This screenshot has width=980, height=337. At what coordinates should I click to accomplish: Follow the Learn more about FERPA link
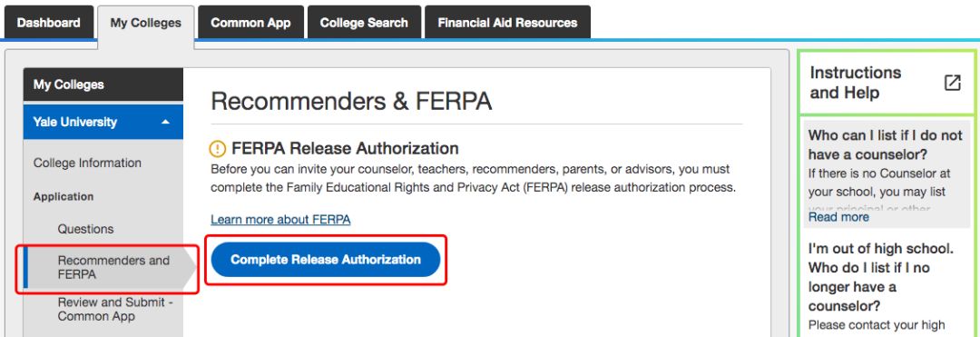pyautogui.click(x=280, y=220)
